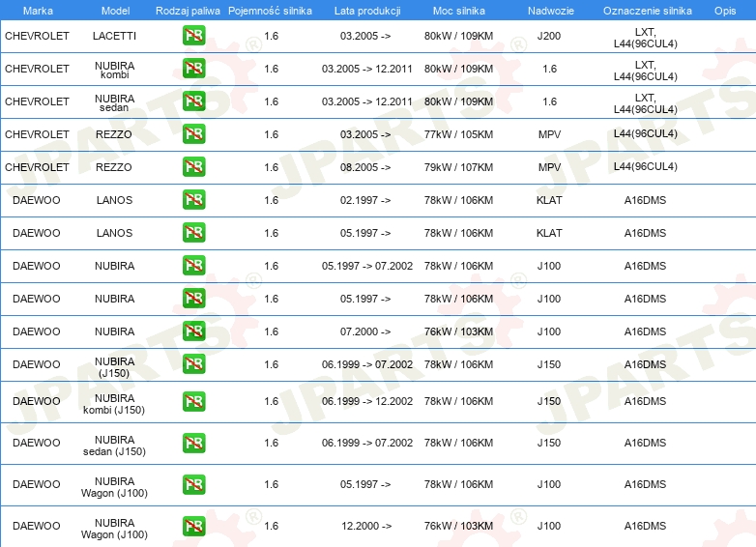Select the NUBIRA kombi (J150) model cell

[x=114, y=404]
